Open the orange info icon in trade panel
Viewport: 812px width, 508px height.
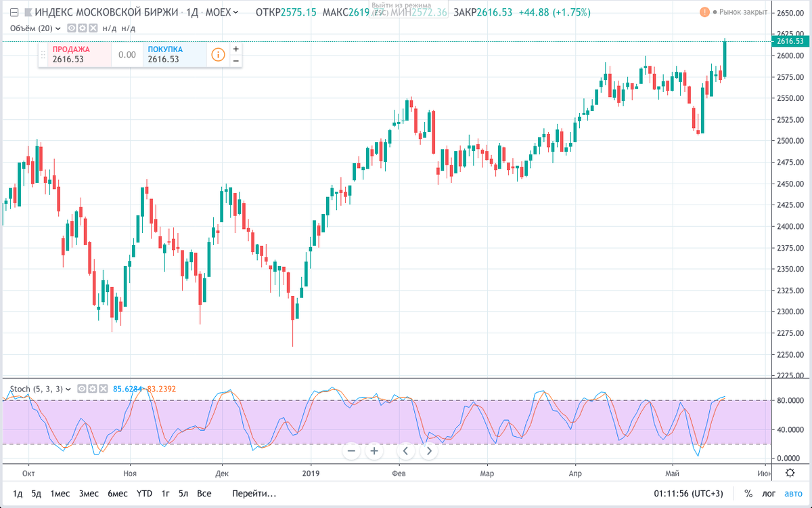point(218,55)
